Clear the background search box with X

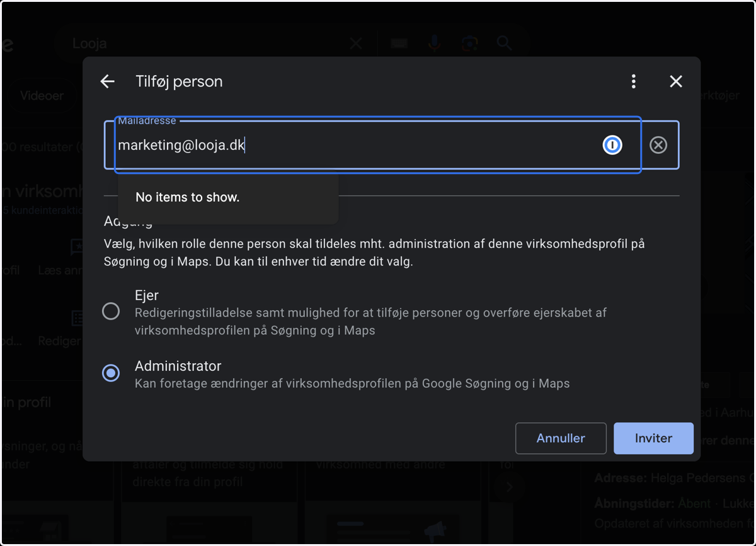click(x=356, y=43)
